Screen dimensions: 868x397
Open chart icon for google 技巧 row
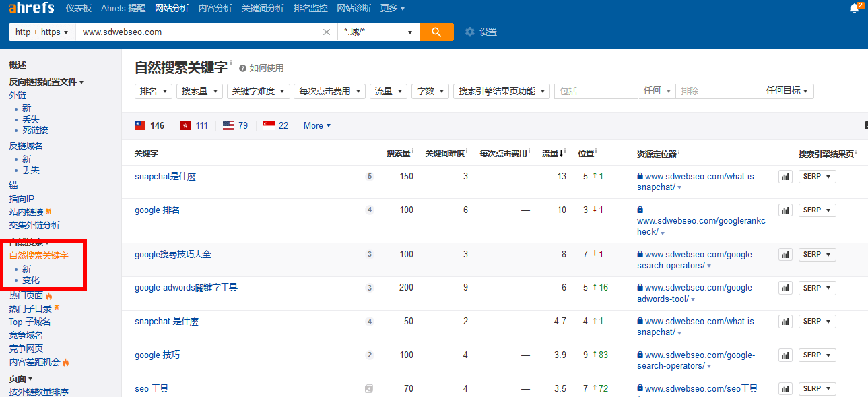785,355
